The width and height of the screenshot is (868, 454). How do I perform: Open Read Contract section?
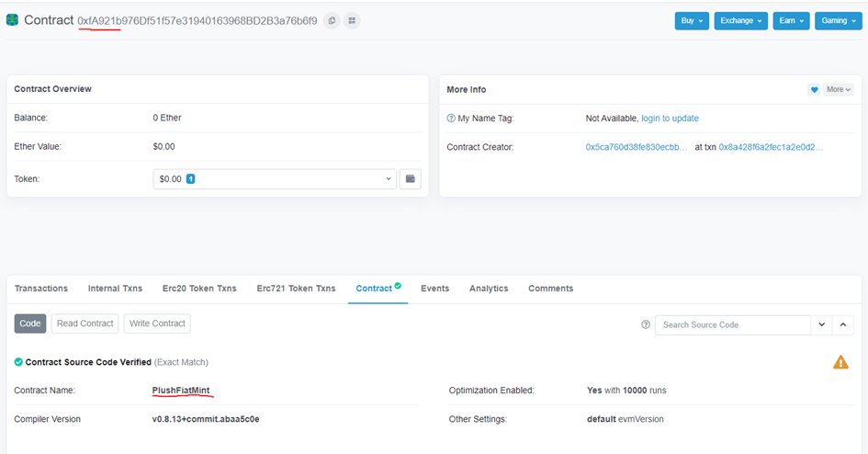[x=85, y=323]
